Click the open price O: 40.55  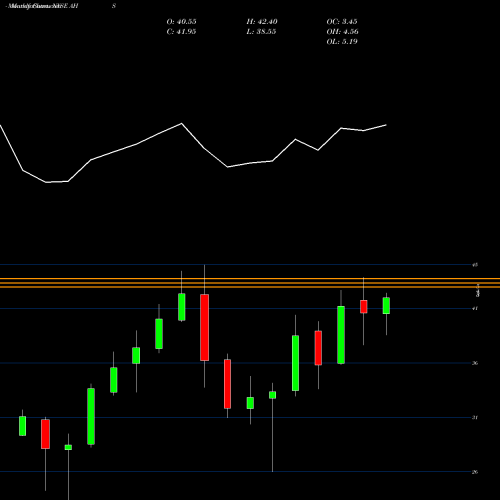tap(181, 22)
